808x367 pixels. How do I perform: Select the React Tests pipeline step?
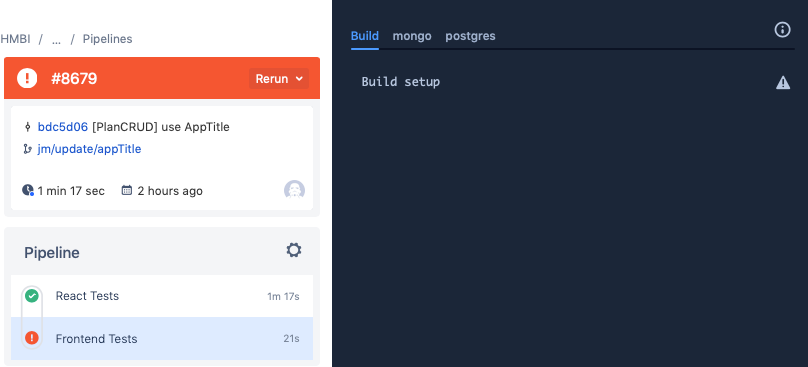[x=162, y=296]
